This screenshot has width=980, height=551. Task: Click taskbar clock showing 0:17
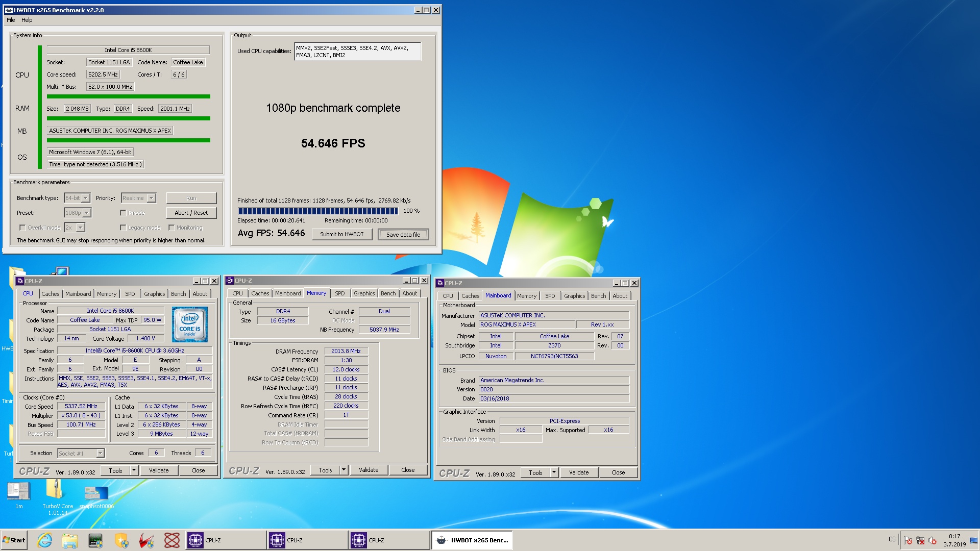click(954, 540)
